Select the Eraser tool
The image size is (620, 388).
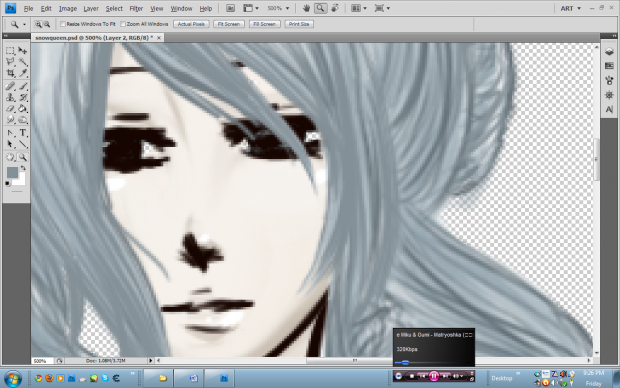click(x=10, y=108)
